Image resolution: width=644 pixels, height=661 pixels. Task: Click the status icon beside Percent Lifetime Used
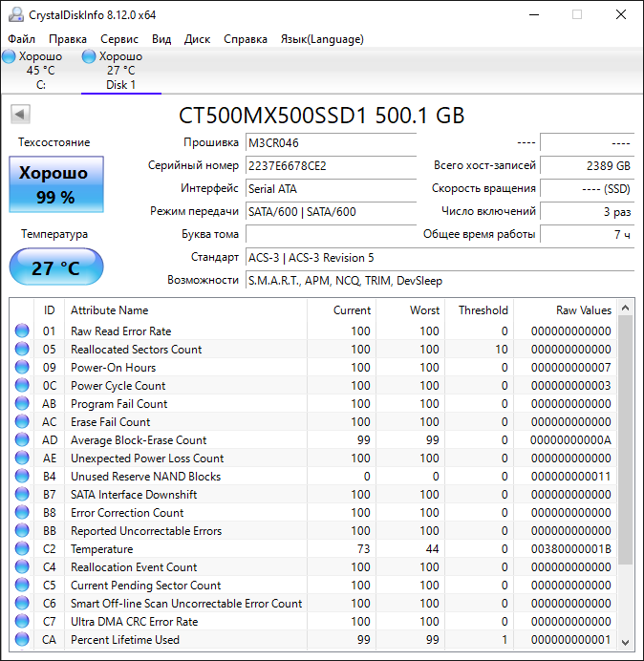[x=22, y=640]
